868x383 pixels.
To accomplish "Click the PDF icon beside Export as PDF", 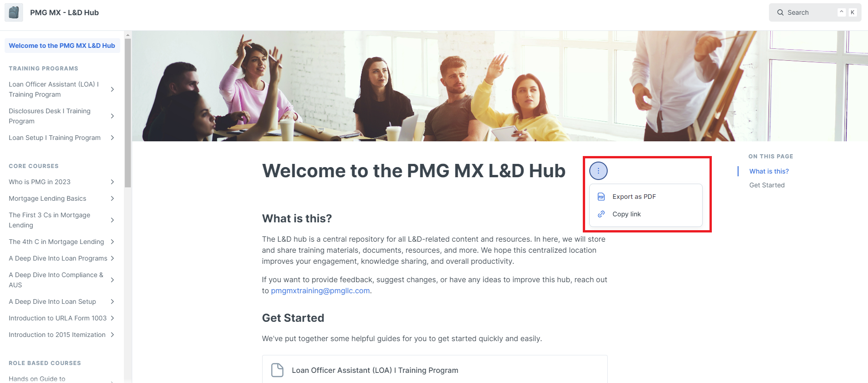I will point(601,197).
